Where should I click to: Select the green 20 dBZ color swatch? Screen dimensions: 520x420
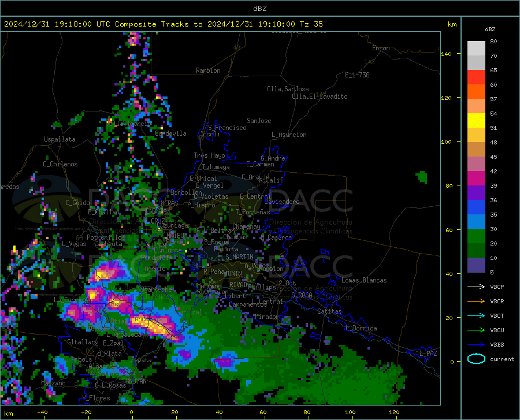[476, 236]
